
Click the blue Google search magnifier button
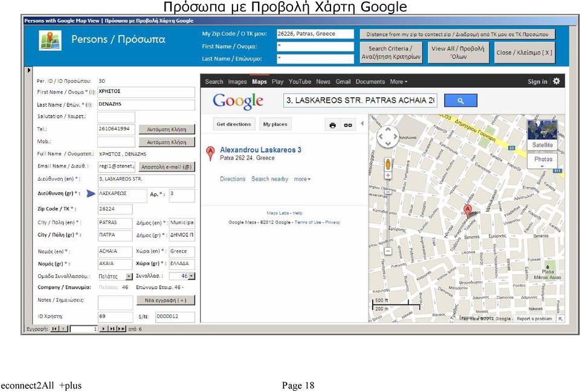click(x=460, y=100)
